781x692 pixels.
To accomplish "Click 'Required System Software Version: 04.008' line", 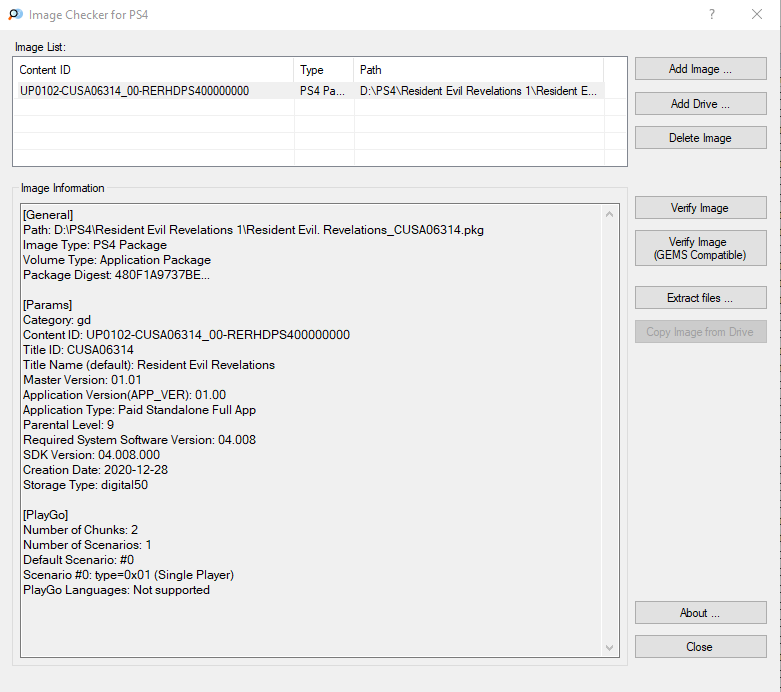I will [139, 440].
